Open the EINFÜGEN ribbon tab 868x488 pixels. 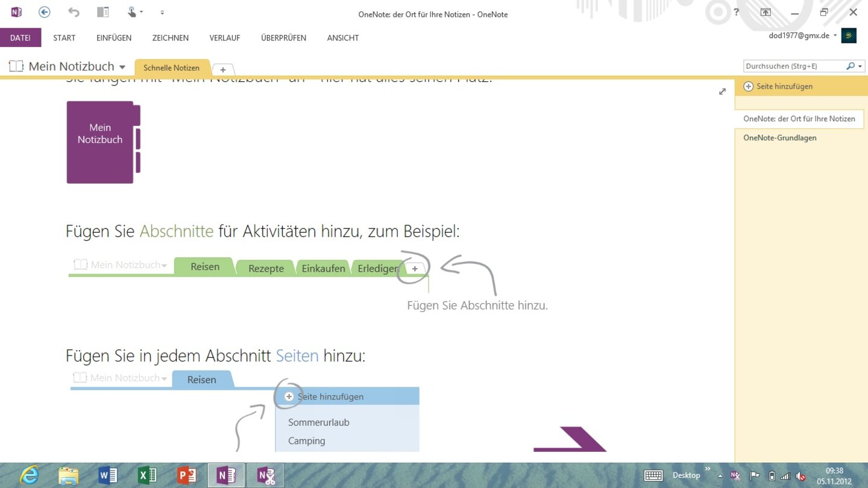(114, 37)
